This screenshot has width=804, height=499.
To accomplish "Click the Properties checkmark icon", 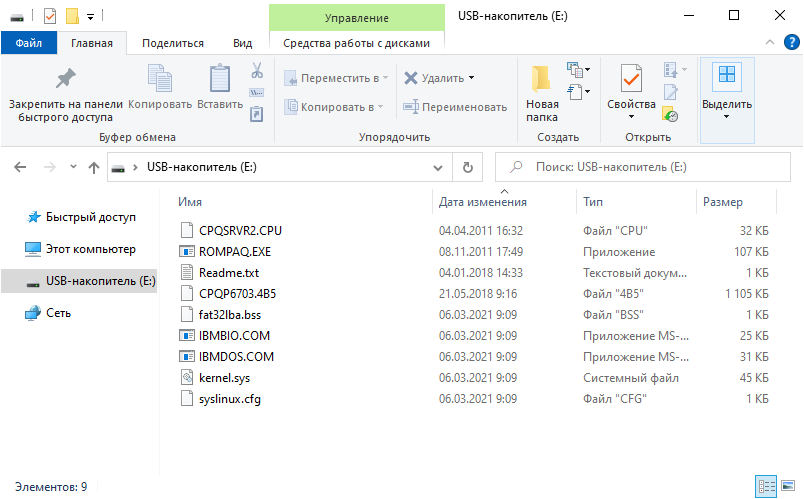I will pyautogui.click(x=631, y=78).
